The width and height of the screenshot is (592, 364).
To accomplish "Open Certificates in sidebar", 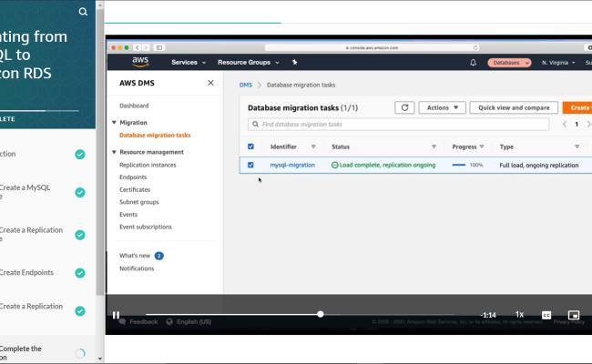I will point(135,189).
